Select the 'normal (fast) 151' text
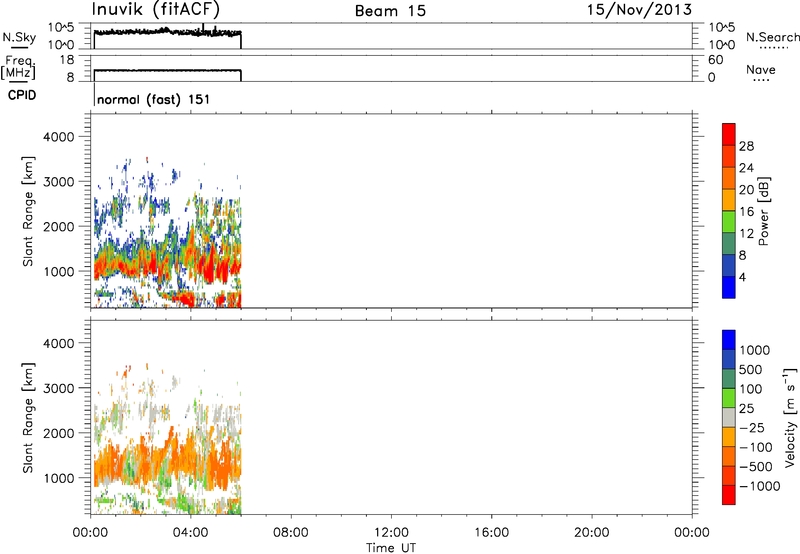This screenshot has width=800, height=554. pos(153,99)
